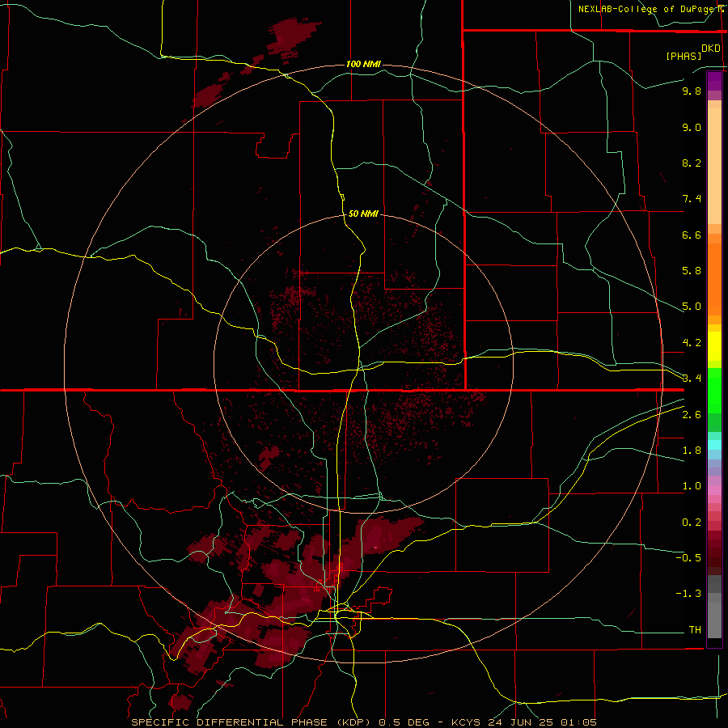
Task: Click the 4.2 scale value
Action: (692, 343)
